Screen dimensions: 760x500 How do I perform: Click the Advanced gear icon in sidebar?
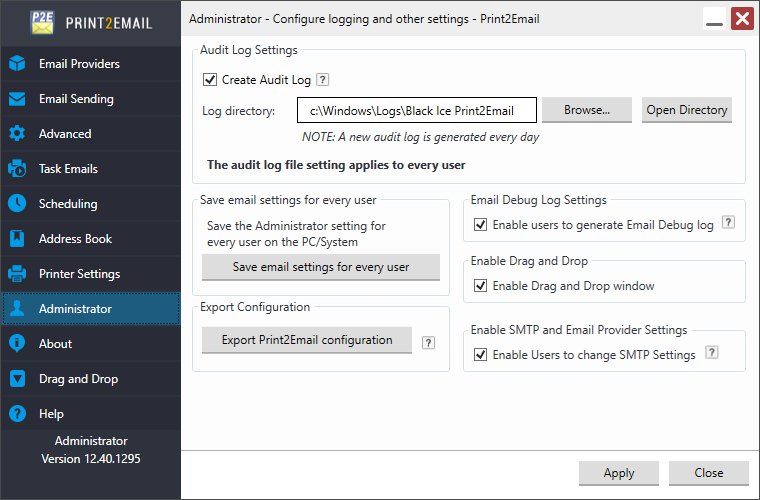click(x=17, y=134)
